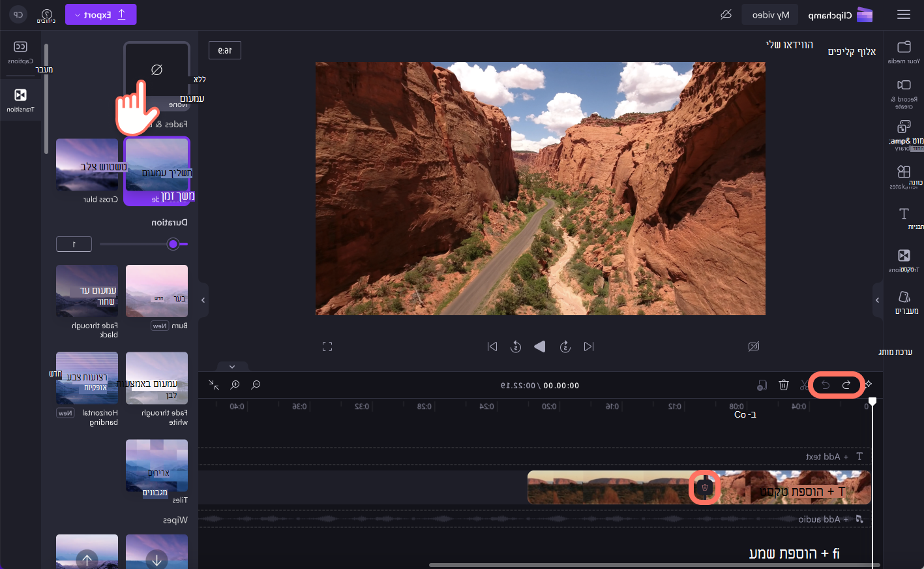Open the Export dropdown button

[x=101, y=14]
